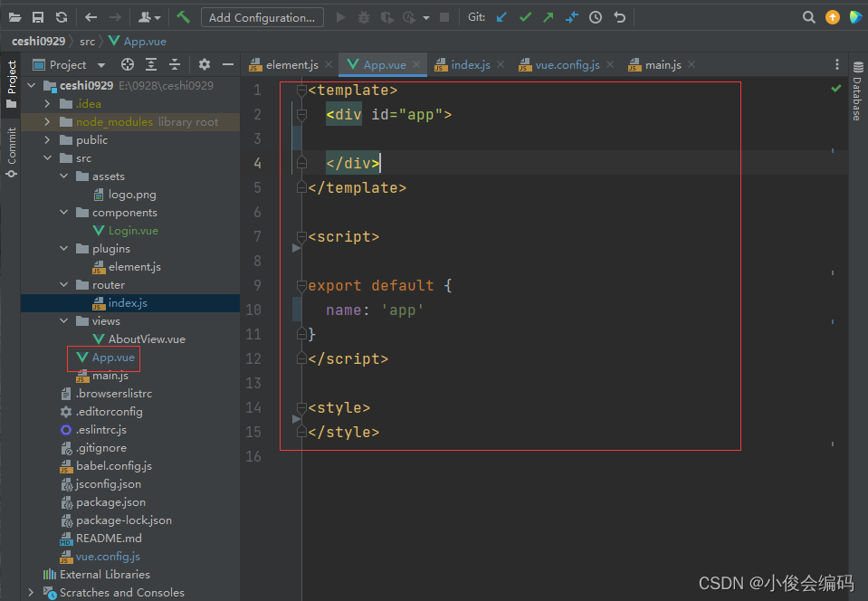
Task: Close the index.js editor tab
Action: click(502, 64)
